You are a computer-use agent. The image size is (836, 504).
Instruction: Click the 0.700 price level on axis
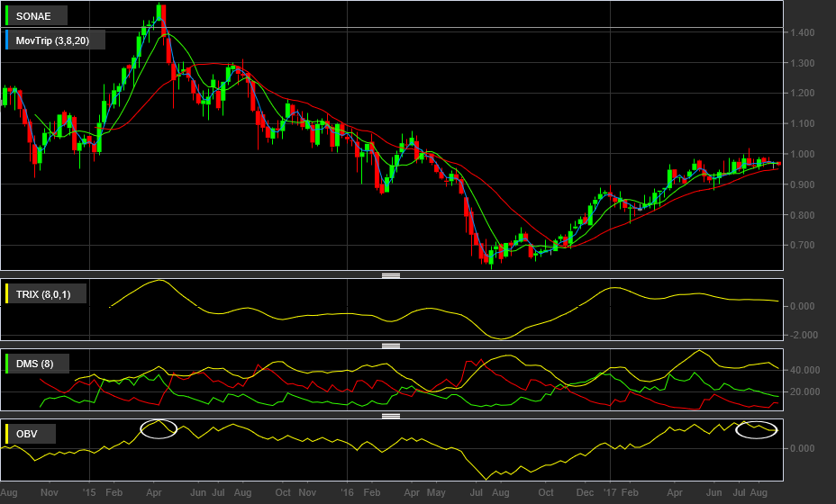click(x=803, y=245)
